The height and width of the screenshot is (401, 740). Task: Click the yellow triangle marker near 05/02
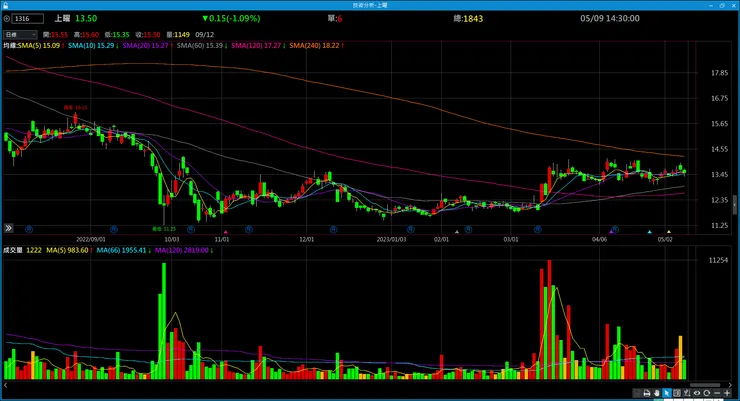[669, 232]
